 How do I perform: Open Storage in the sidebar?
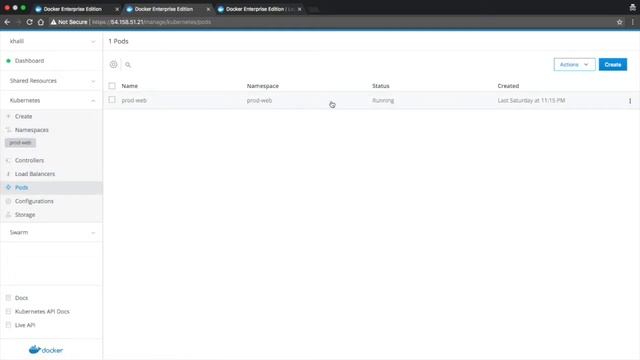(25, 215)
